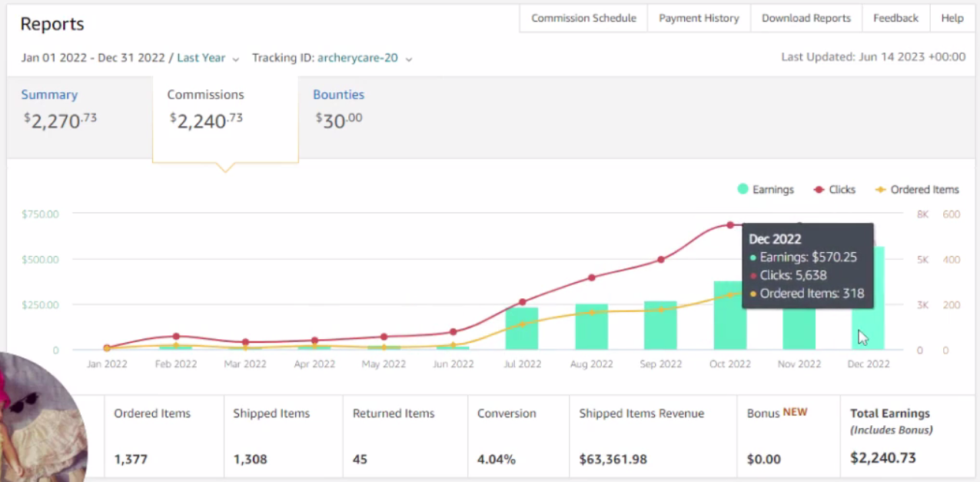Click the Ordered Items value 1,377
Image resolution: width=980 pixels, height=482 pixels.
tap(131, 460)
